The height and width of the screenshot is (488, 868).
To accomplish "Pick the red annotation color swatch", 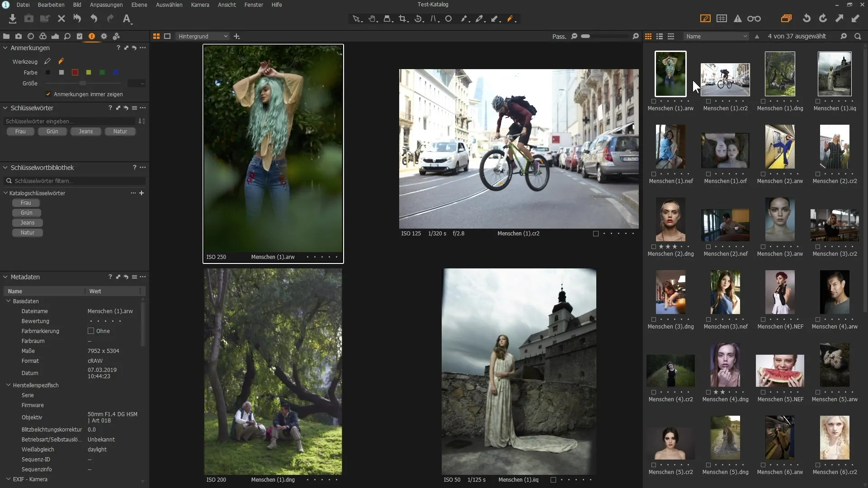I will (75, 72).
